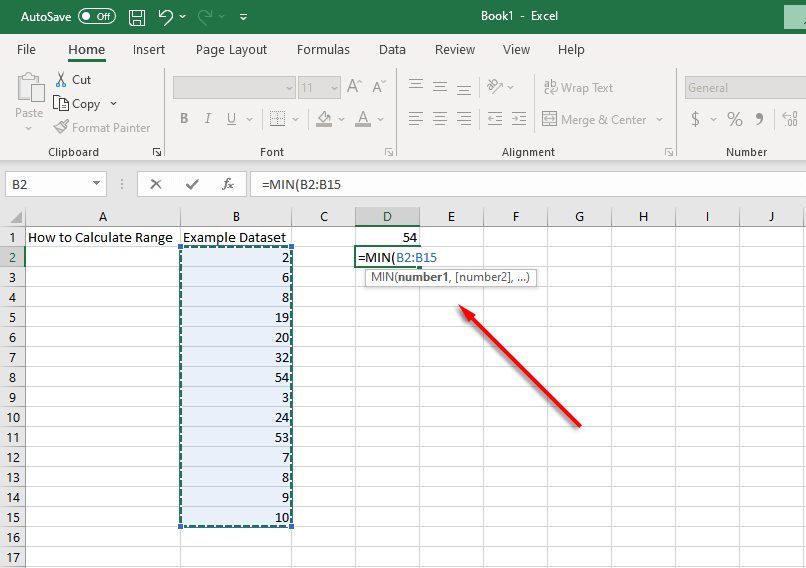Click the Fill Color bucket swatch
This screenshot has height=568, width=806.
click(324, 119)
